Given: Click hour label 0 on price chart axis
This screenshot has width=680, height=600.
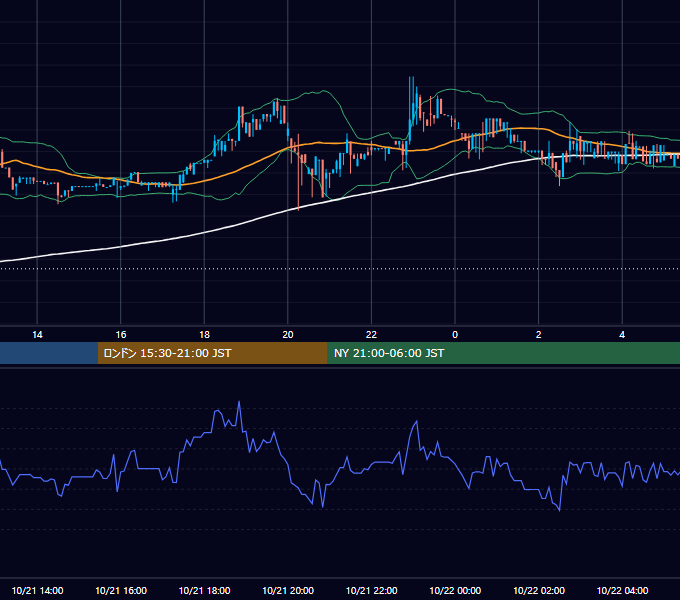Looking at the screenshot, I should click(455, 334).
